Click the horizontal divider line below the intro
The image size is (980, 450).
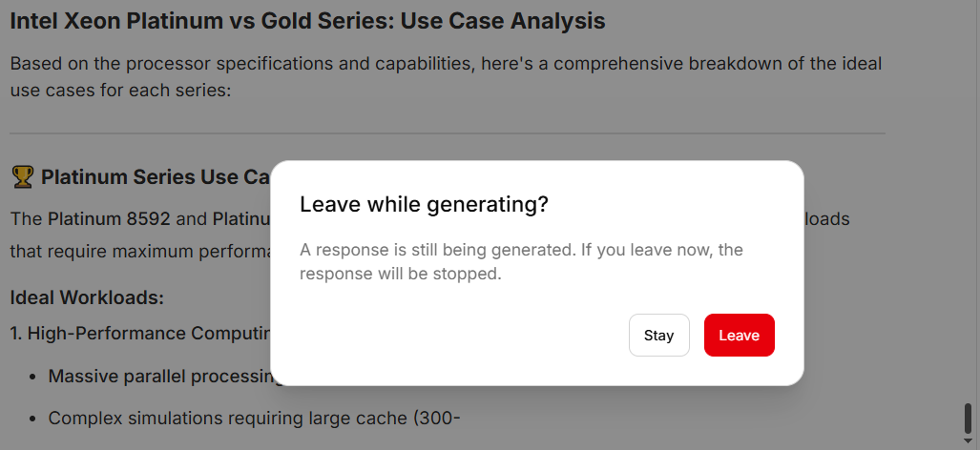447,133
